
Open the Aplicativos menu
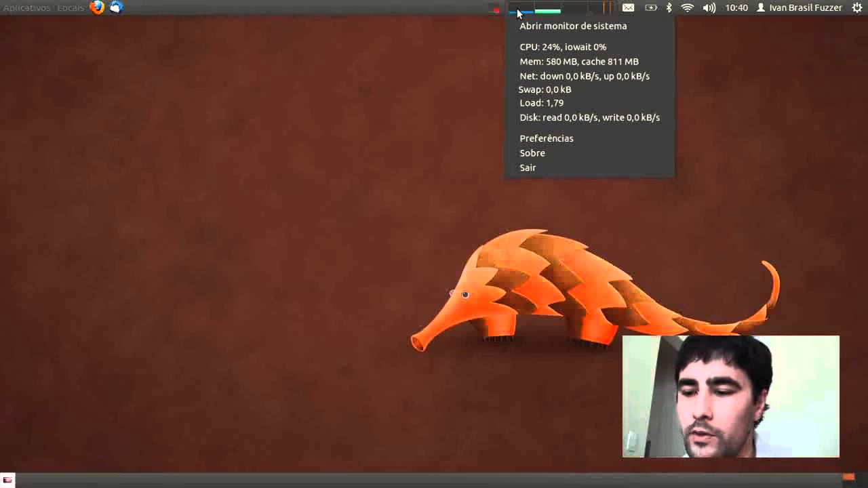click(27, 7)
